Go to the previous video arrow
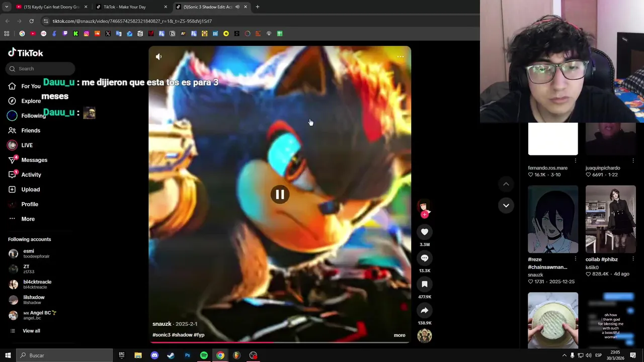This screenshot has height=362, width=644. tap(506, 184)
